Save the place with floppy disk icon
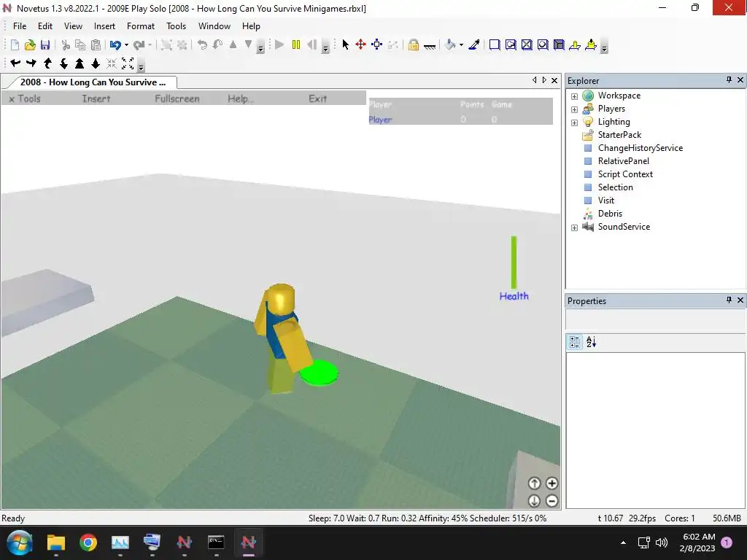Screen dimensions: 747x560 [45, 44]
